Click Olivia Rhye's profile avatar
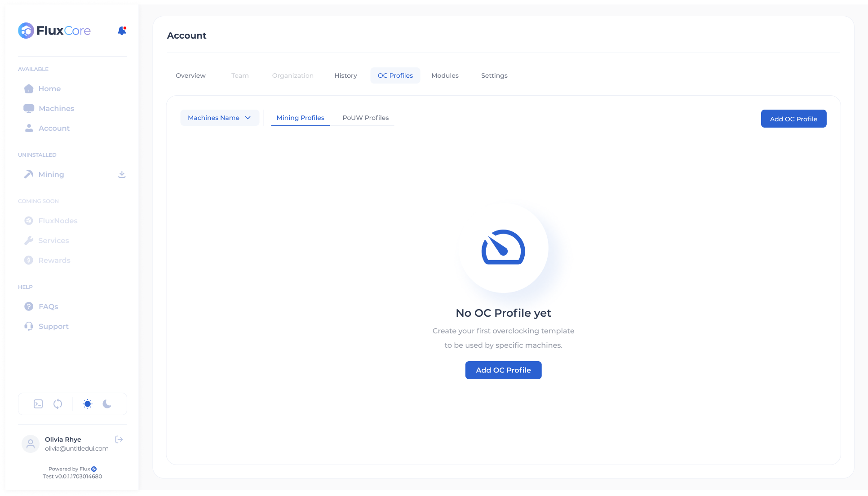 tap(31, 444)
